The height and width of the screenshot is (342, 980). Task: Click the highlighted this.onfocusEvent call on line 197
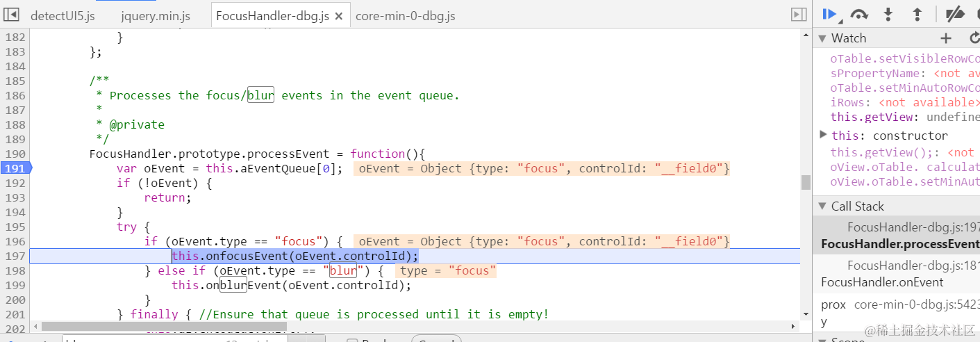tap(295, 256)
